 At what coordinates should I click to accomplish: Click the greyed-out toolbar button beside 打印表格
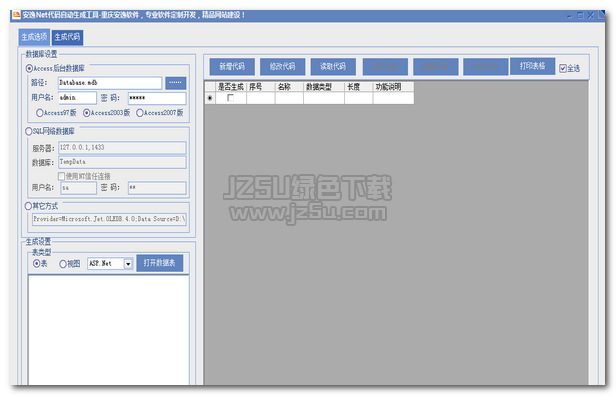pyautogui.click(x=486, y=66)
